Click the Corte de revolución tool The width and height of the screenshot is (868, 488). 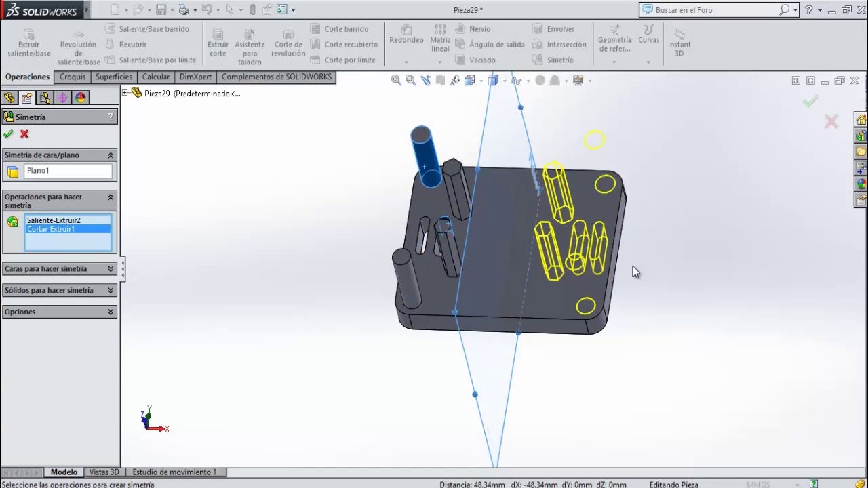click(288, 43)
